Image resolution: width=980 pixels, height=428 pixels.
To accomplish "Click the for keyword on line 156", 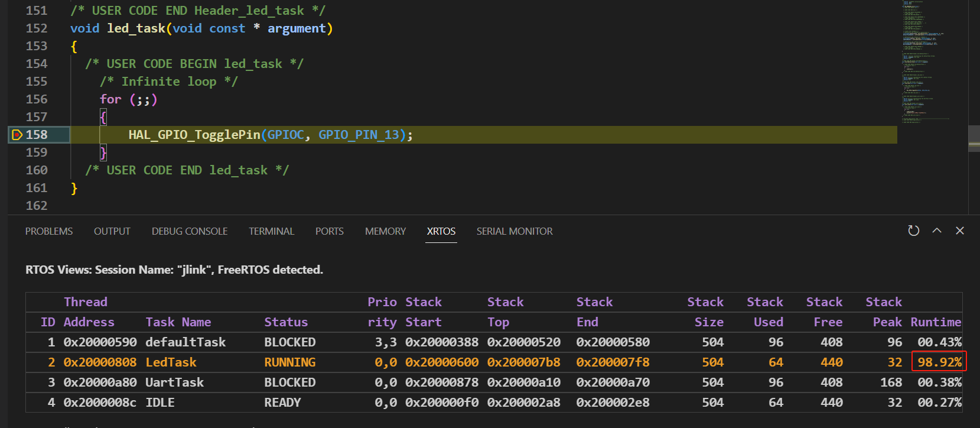I will 110,99.
